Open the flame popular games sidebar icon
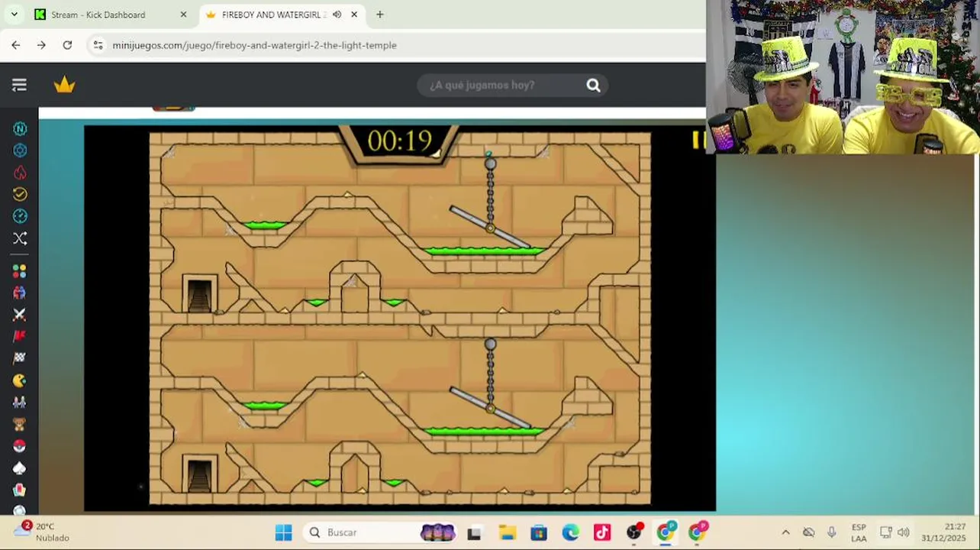This screenshot has width=980, height=550. pos(20,173)
